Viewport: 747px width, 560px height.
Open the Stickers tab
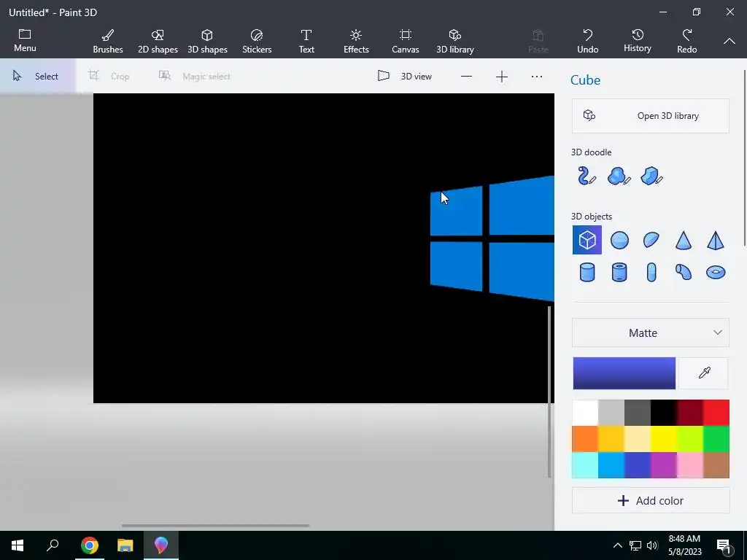pos(257,41)
